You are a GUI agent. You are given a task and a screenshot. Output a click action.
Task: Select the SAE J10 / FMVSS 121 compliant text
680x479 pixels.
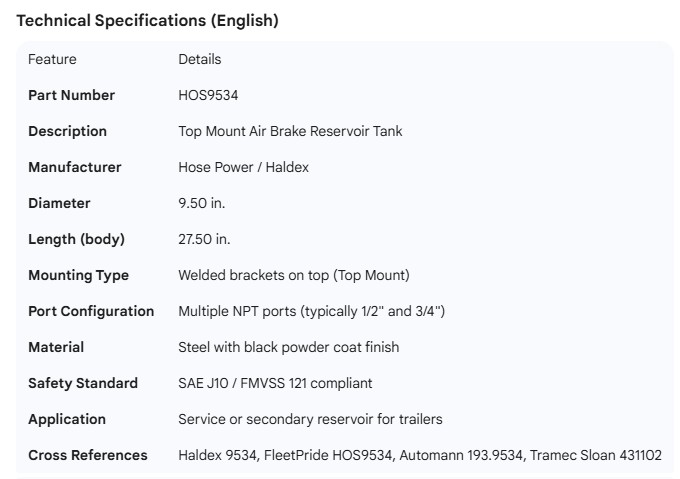(275, 383)
